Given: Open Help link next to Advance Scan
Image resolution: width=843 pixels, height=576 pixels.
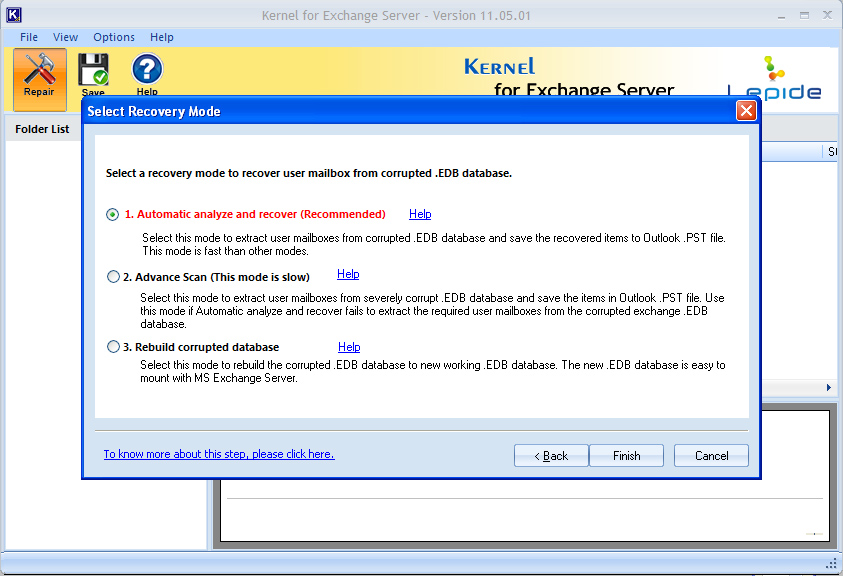Looking at the screenshot, I should point(348,274).
